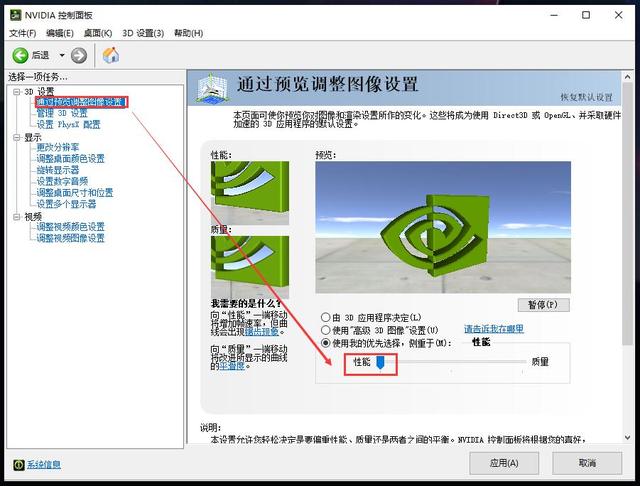Click the 锯齿现象 help link
The width and height of the screenshot is (640, 486).
(262, 332)
